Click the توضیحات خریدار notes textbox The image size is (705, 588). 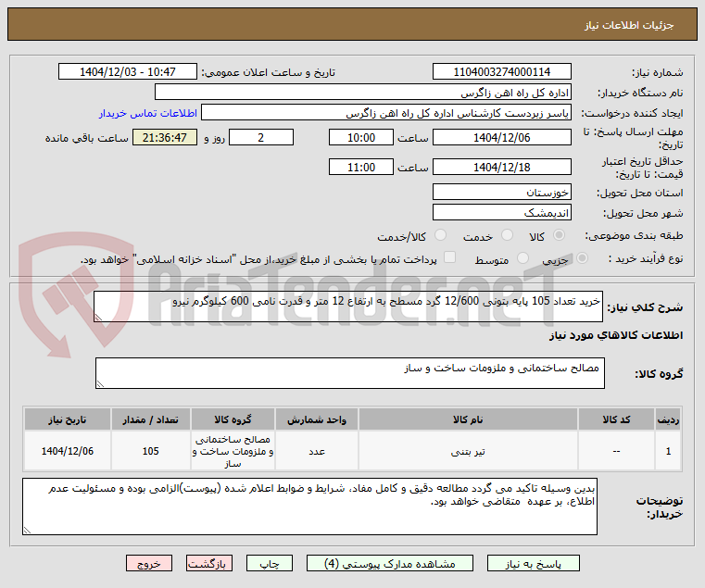click(309, 507)
